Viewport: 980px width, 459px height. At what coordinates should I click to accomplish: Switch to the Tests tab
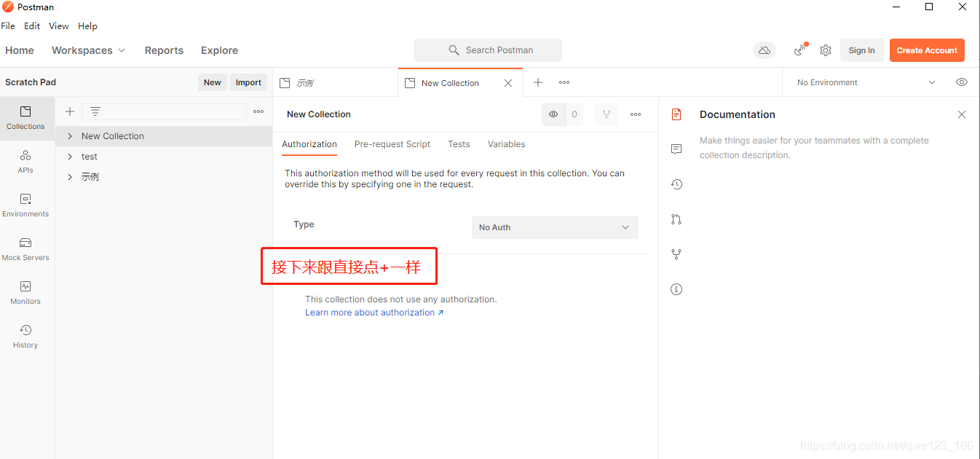point(459,144)
